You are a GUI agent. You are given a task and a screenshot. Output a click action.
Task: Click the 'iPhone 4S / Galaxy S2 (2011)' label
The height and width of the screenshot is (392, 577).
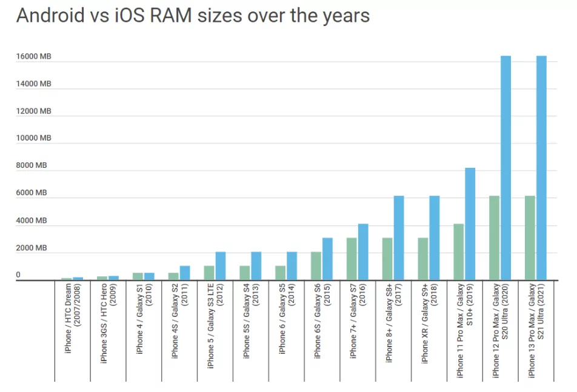[179, 321]
